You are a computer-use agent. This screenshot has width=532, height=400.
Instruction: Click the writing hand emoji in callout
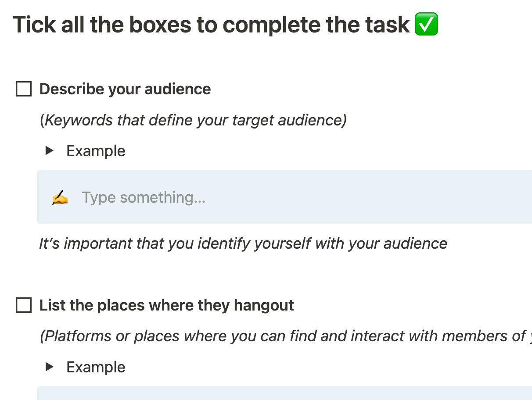pos(60,197)
